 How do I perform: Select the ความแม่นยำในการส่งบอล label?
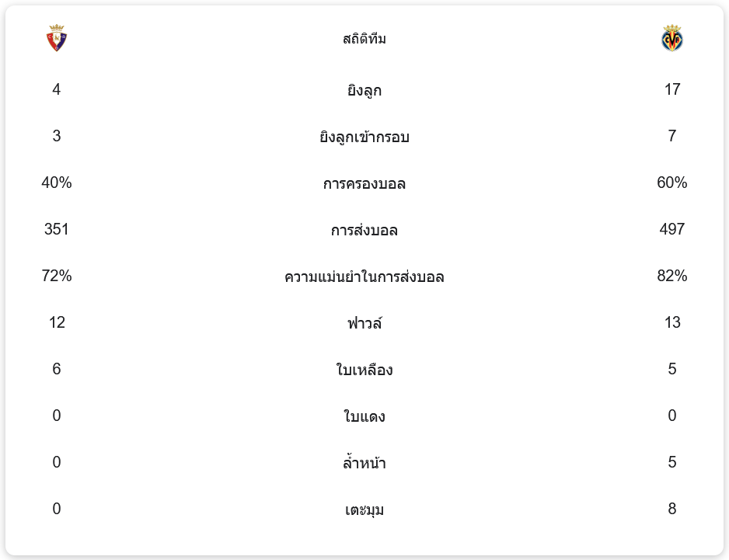pyautogui.click(x=364, y=277)
